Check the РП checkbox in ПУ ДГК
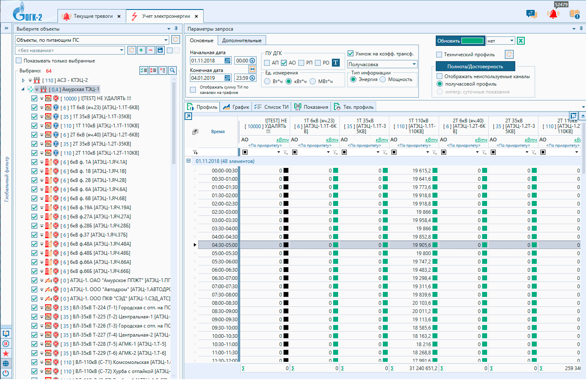This screenshot has width=586, height=392. 301,63
